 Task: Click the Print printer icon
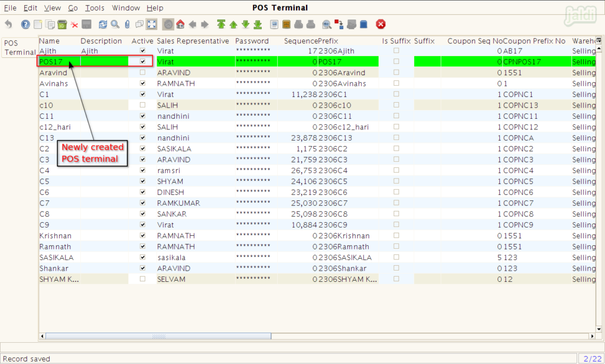pos(311,24)
